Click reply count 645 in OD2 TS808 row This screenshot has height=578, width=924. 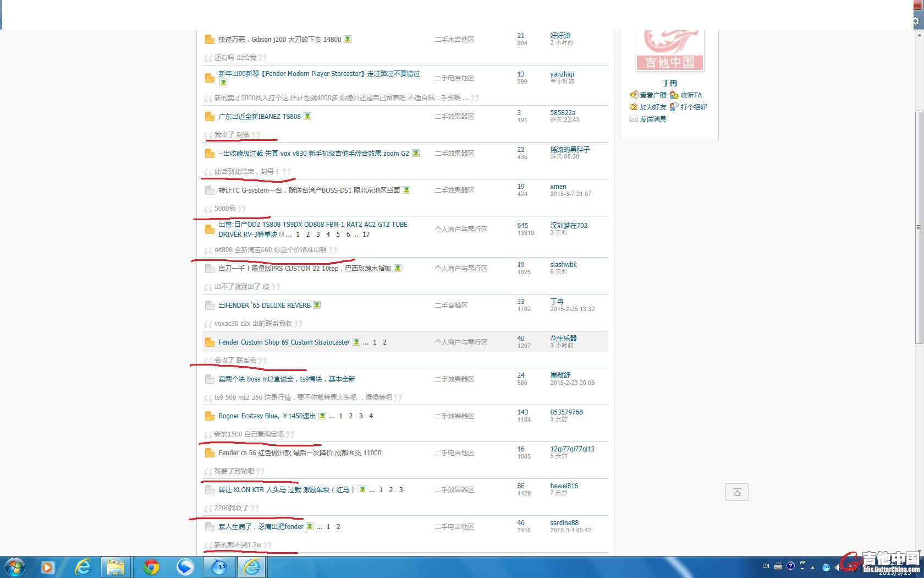(522, 226)
